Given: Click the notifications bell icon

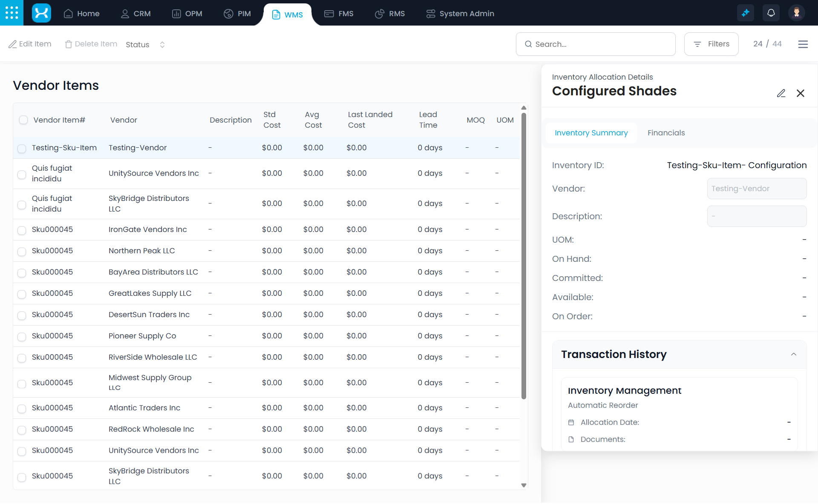Looking at the screenshot, I should tap(771, 13).
